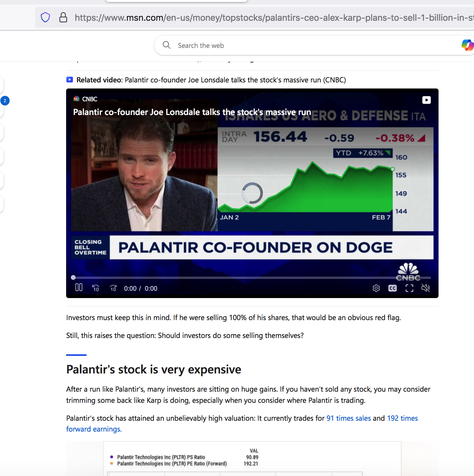Image resolution: width=474 pixels, height=476 pixels.
Task: Select the msn.com URL in address bar
Action: [x=274, y=18]
